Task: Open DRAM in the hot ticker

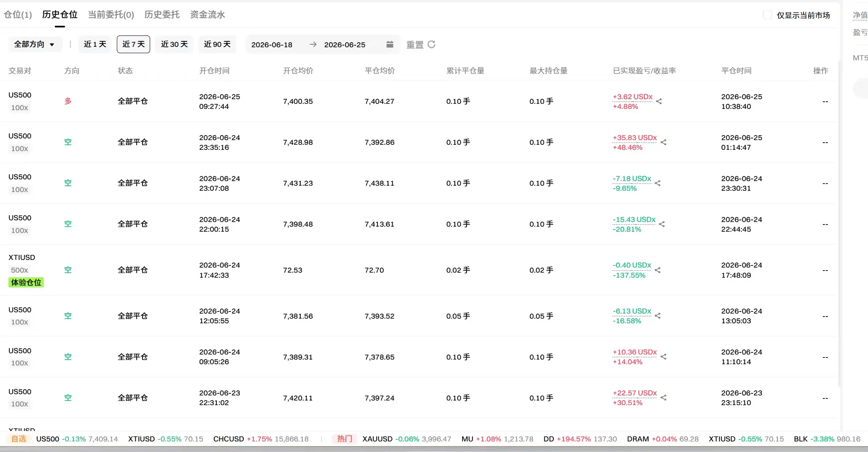Action: tap(663, 439)
